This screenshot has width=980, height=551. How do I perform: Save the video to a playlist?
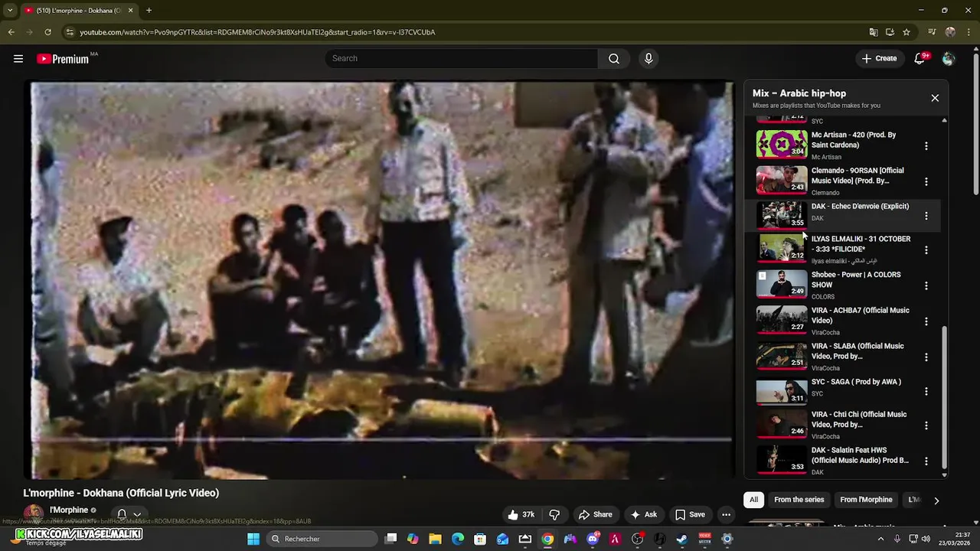click(x=690, y=515)
